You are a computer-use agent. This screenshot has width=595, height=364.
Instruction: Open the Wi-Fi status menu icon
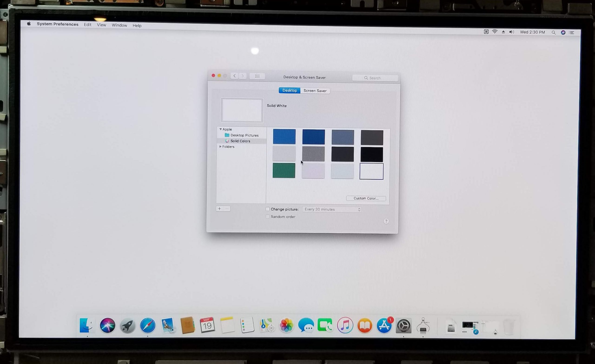[x=495, y=32]
